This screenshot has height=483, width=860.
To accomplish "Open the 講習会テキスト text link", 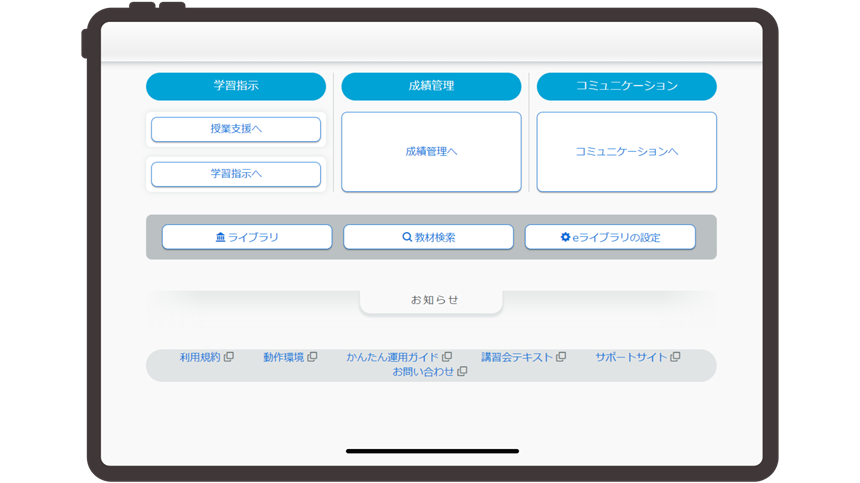I will pos(516,357).
